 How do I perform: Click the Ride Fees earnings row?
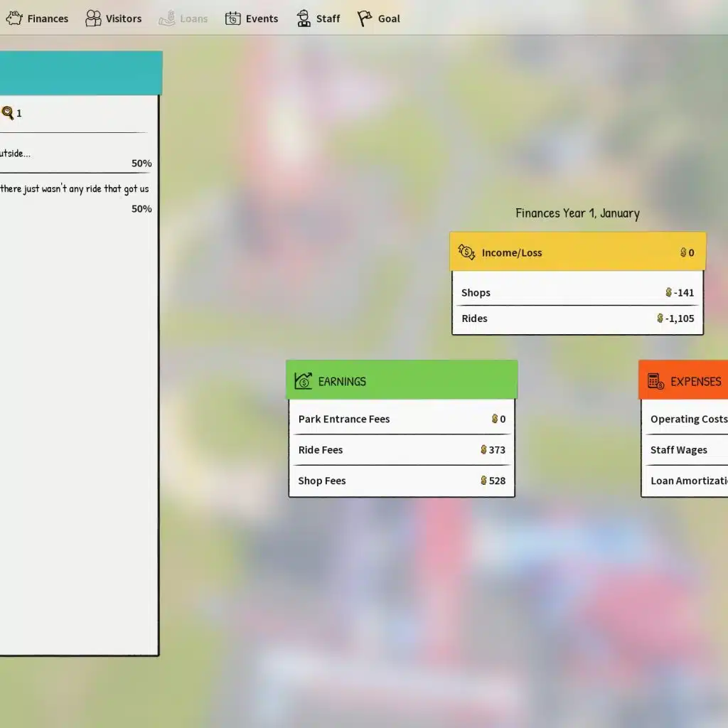coord(402,450)
